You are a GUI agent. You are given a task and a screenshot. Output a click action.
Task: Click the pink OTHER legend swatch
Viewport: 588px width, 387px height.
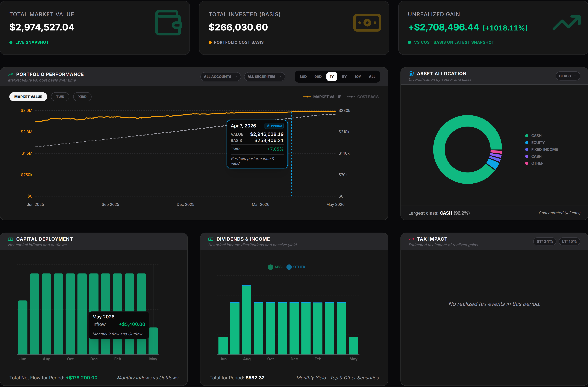point(526,163)
